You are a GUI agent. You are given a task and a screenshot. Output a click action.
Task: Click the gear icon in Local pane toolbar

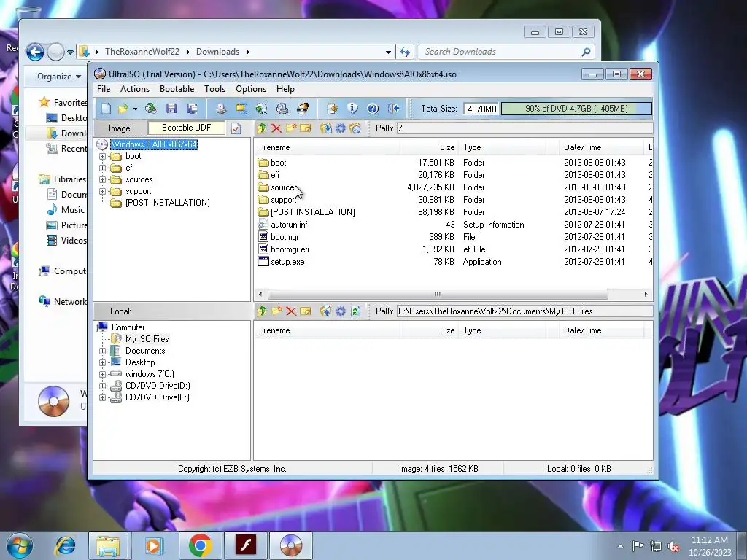(x=341, y=311)
